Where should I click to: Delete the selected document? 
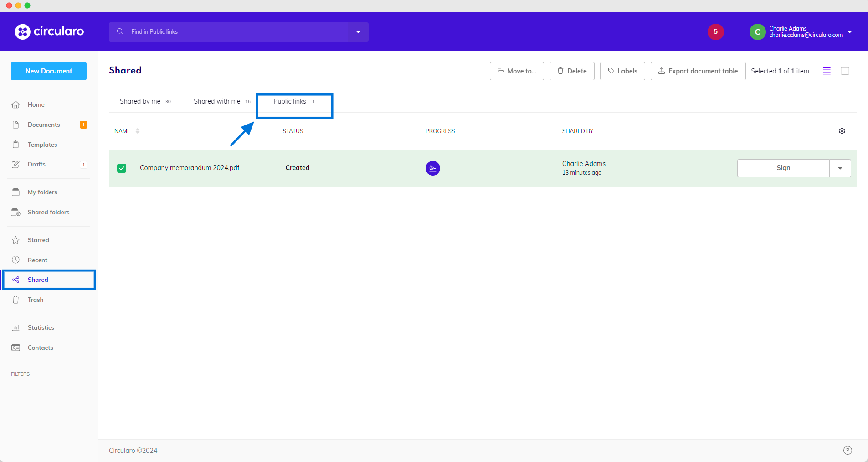pyautogui.click(x=571, y=71)
